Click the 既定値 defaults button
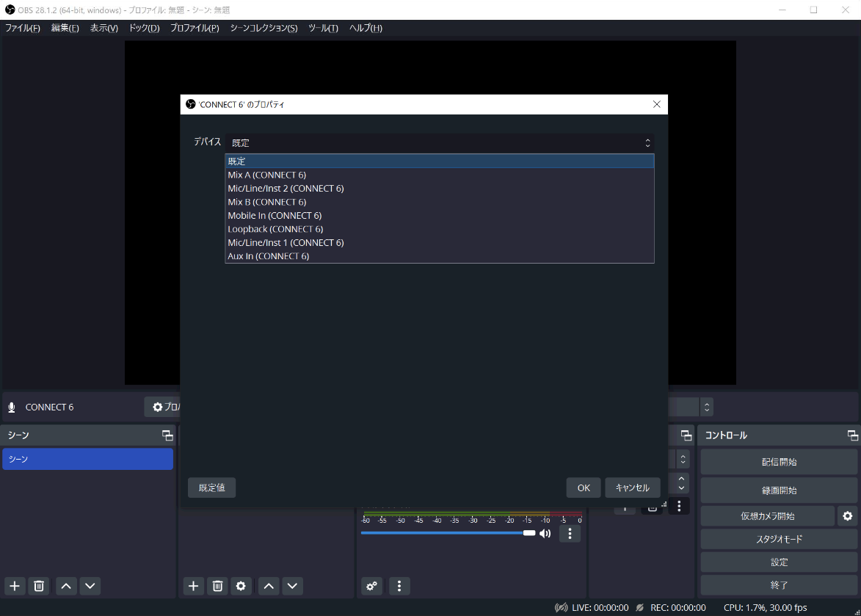Image resolution: width=861 pixels, height=616 pixels. pos(212,488)
